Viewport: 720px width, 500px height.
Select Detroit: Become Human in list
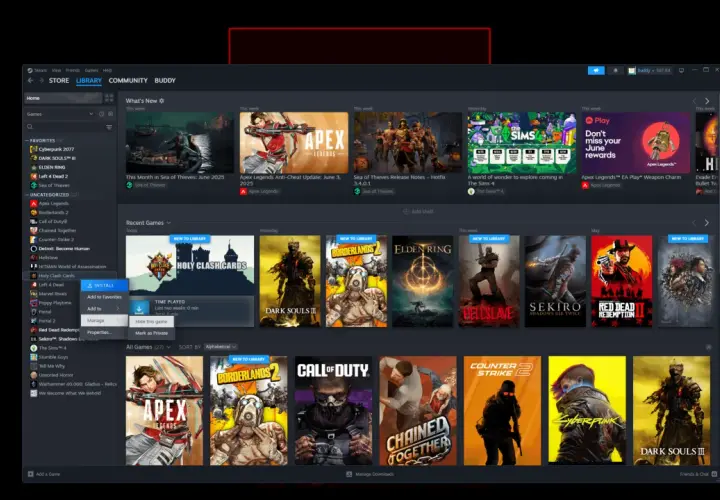[64, 248]
